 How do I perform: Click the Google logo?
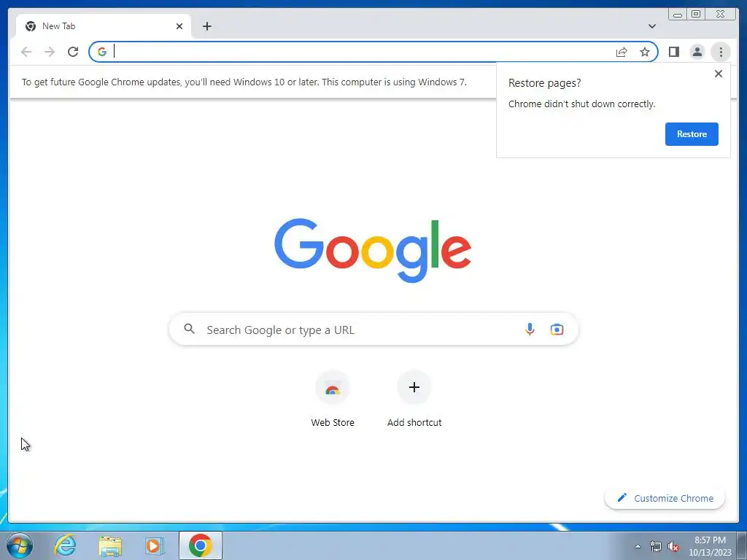[x=373, y=249]
